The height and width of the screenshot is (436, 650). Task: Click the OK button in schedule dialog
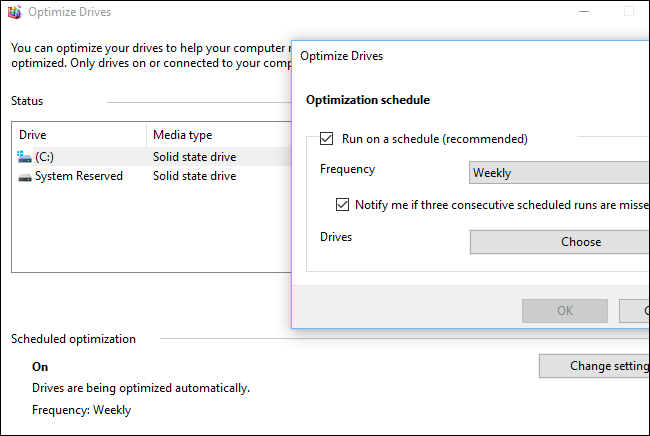coord(565,310)
